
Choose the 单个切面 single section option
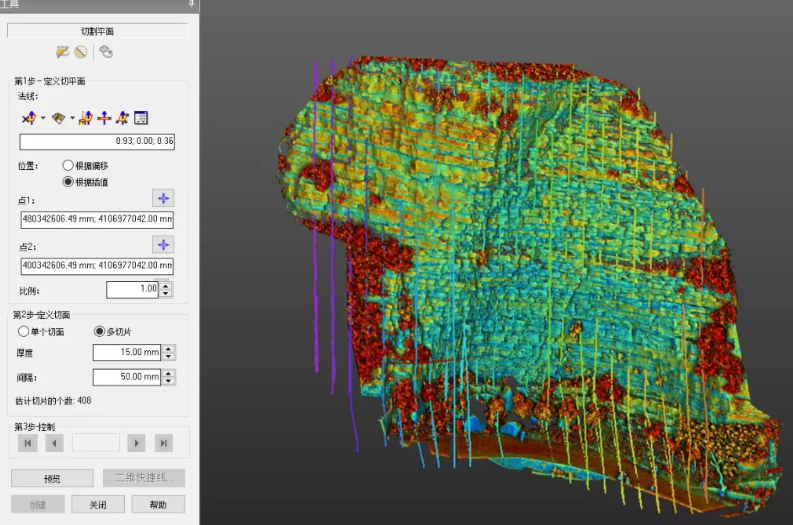click(23, 331)
